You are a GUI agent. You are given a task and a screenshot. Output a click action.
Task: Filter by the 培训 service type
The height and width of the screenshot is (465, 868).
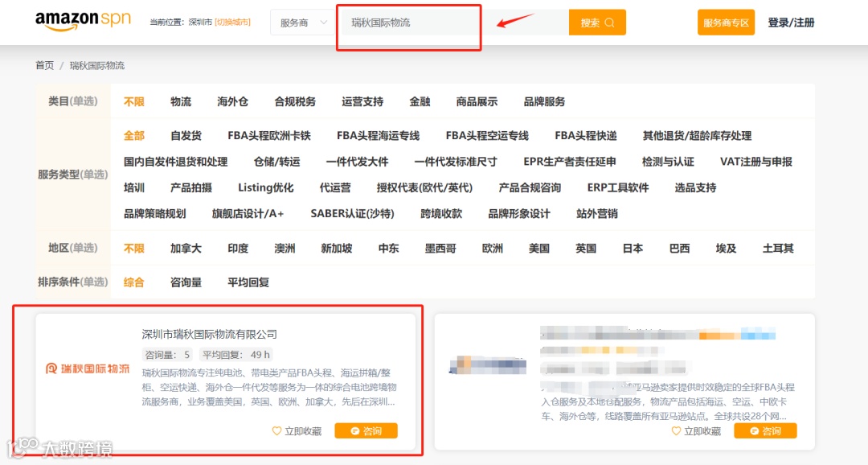click(x=134, y=187)
